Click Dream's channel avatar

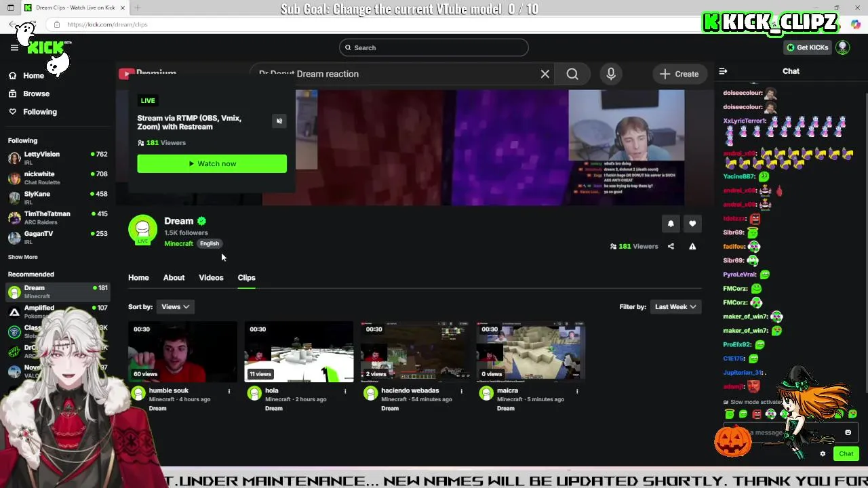pos(142,230)
